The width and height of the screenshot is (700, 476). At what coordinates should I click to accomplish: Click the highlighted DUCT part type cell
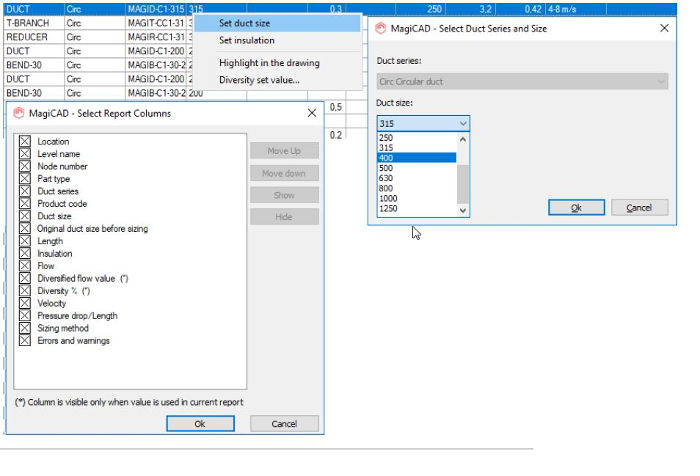[34, 9]
